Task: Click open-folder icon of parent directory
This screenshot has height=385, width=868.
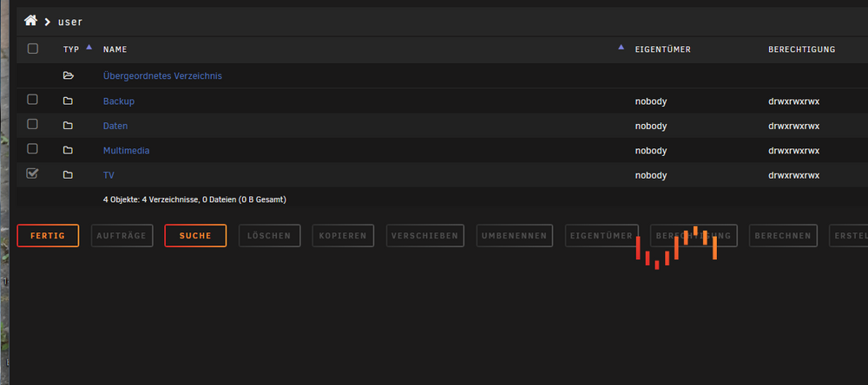Action: [68, 75]
